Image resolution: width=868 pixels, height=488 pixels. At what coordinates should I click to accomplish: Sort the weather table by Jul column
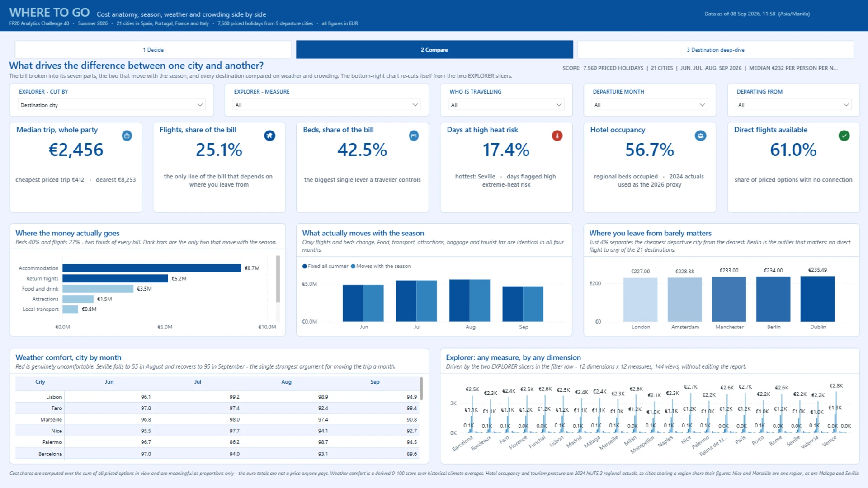coord(198,382)
